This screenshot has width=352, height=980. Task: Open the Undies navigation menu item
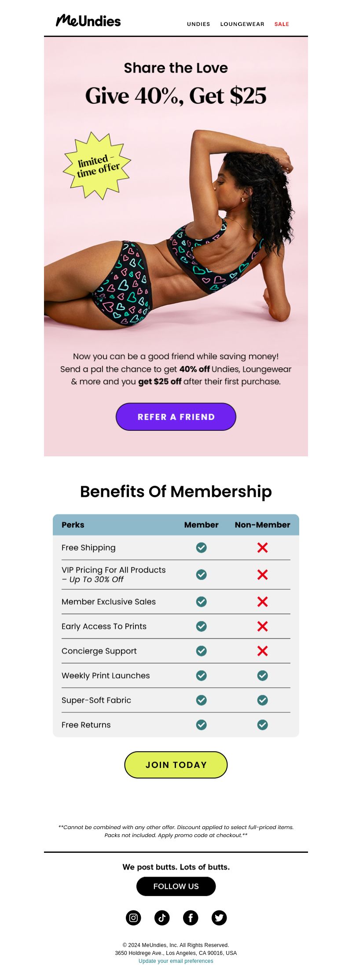[x=198, y=24]
